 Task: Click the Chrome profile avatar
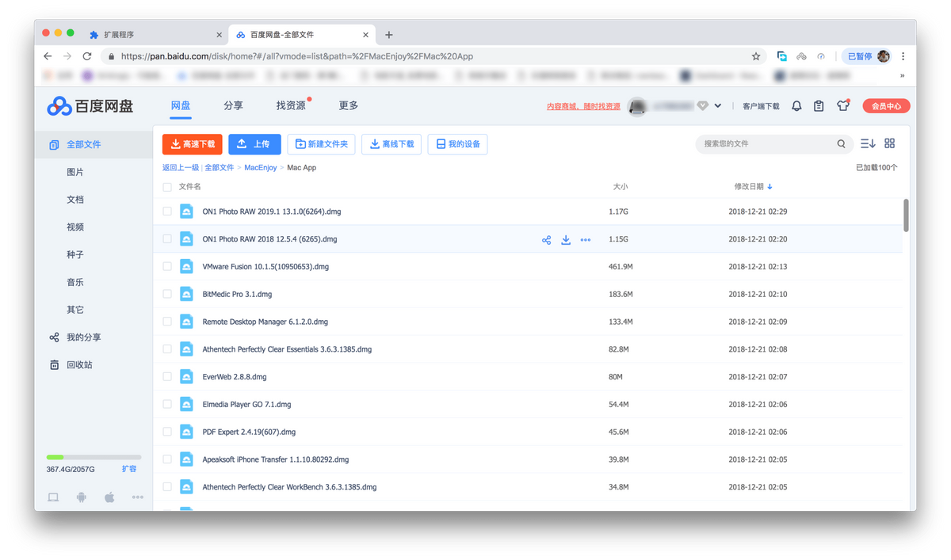click(883, 56)
